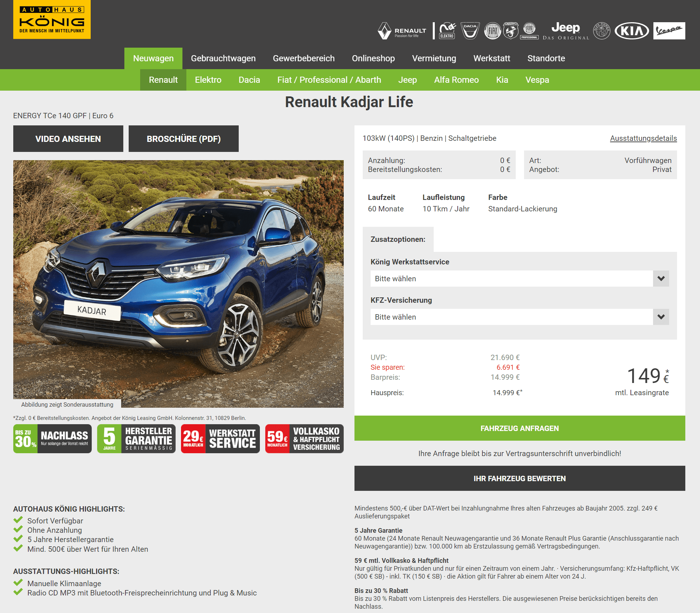700x613 pixels.
Task: Click the Abarth scorpion logo
Action: click(x=511, y=31)
